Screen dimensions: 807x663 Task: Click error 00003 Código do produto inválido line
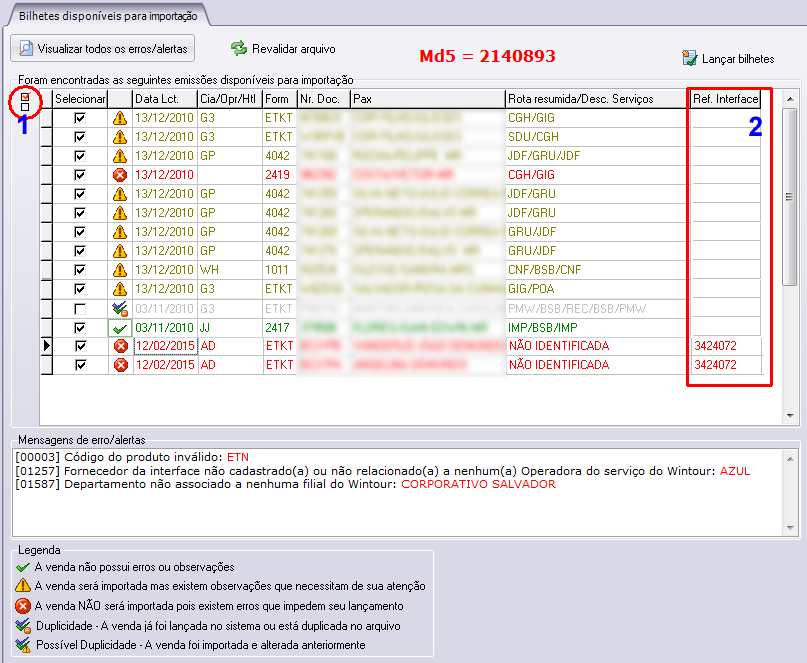click(132, 457)
